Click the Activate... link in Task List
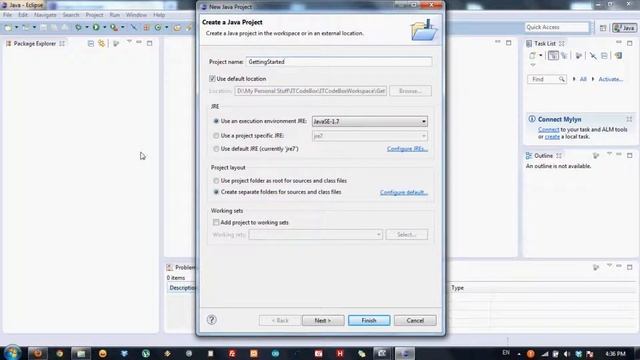Screen dimensions: 640x360 611,79
